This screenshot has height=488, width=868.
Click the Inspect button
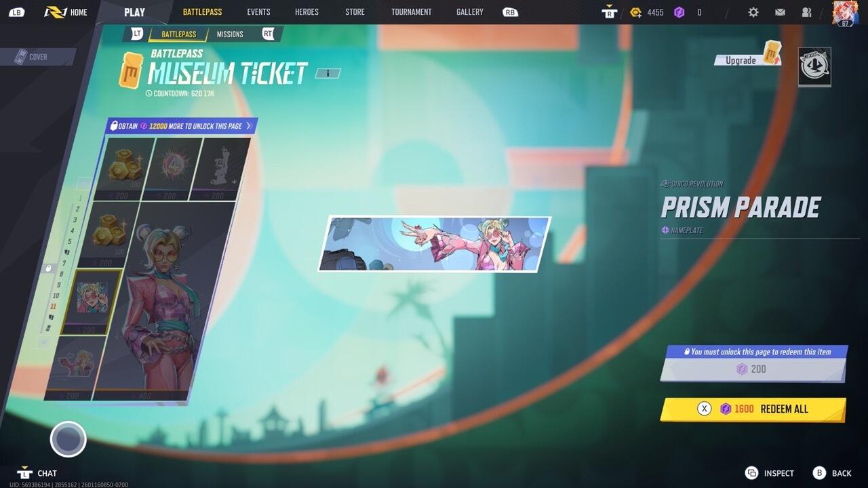pyautogui.click(x=770, y=473)
